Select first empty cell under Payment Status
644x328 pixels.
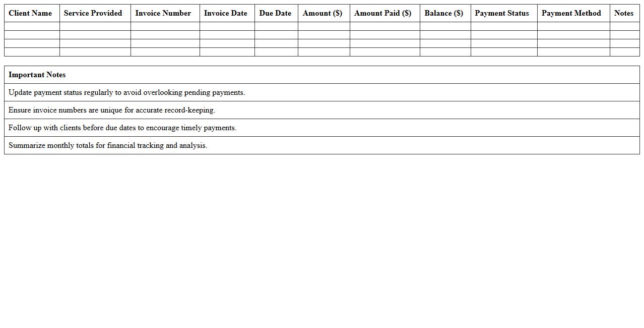pos(503,26)
